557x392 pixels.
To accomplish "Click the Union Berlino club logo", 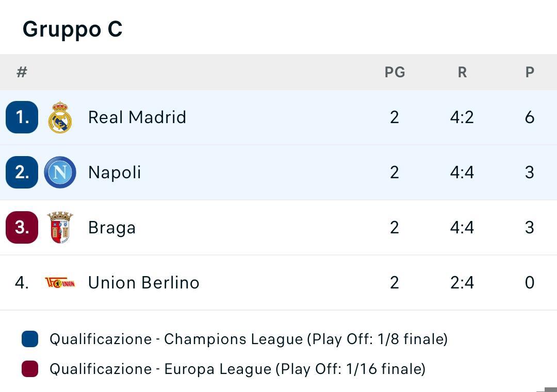I will 60,283.
